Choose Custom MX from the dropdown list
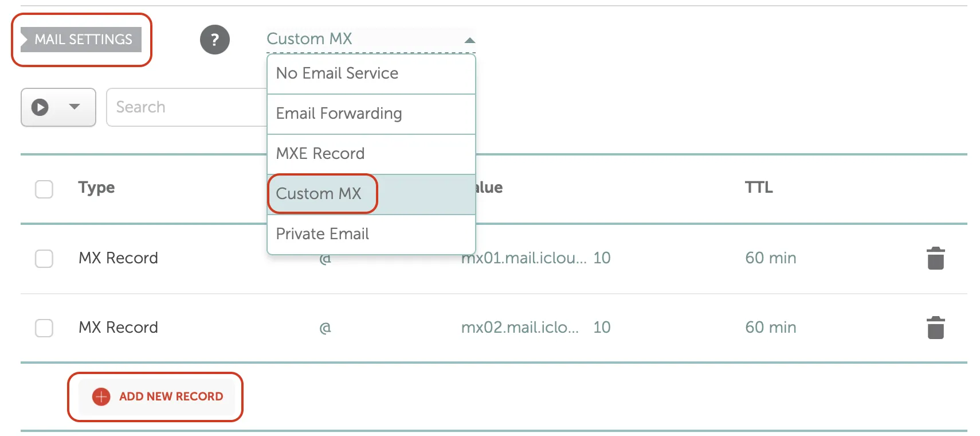Viewport: 980px width, 436px height. 371,194
